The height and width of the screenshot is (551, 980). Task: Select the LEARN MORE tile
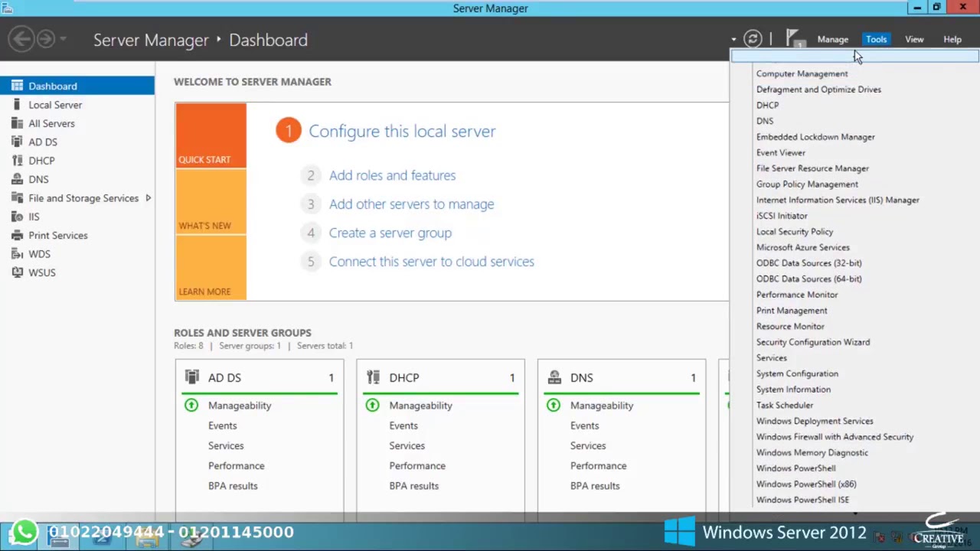pos(211,267)
